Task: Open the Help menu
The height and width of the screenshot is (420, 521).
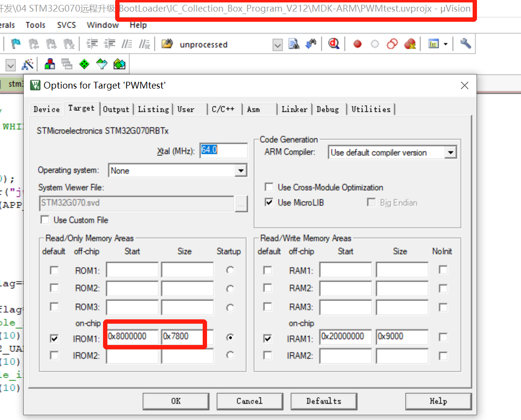Action: [x=138, y=25]
